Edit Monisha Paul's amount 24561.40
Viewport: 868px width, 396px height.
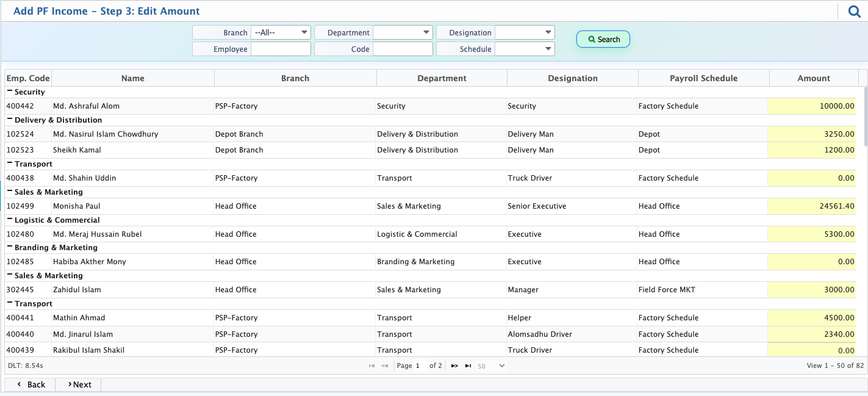tap(812, 206)
